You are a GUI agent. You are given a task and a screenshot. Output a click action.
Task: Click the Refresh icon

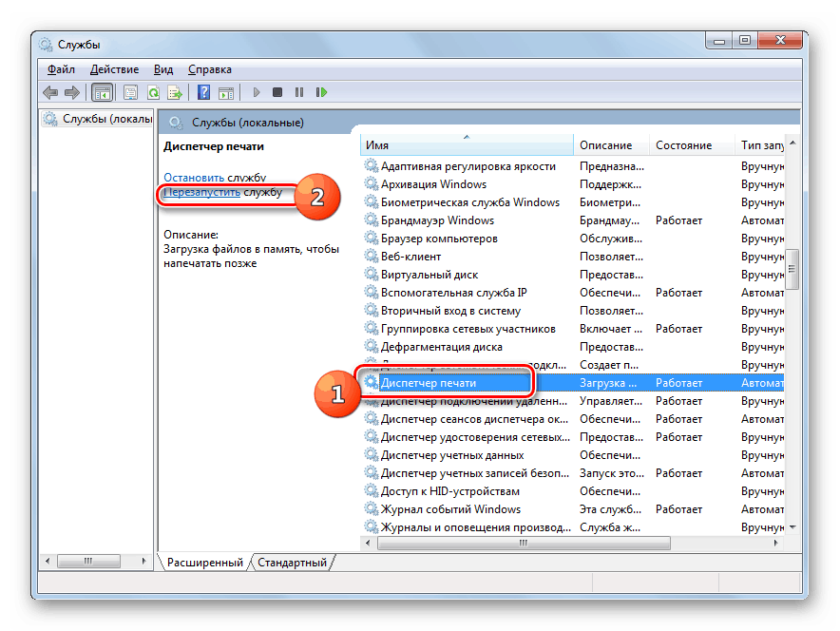(153, 92)
